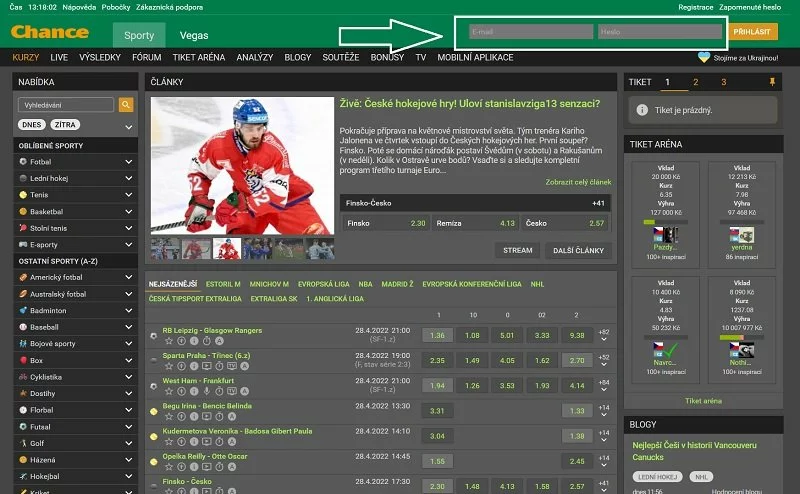Pin the ticket with the pushpin icon
Viewport: 800px width, 494px height.
[x=772, y=82]
